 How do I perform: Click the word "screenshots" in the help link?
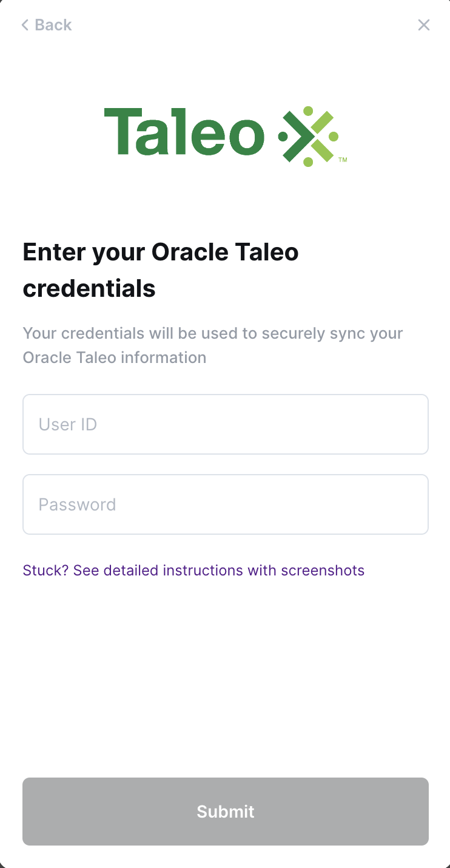tap(323, 571)
